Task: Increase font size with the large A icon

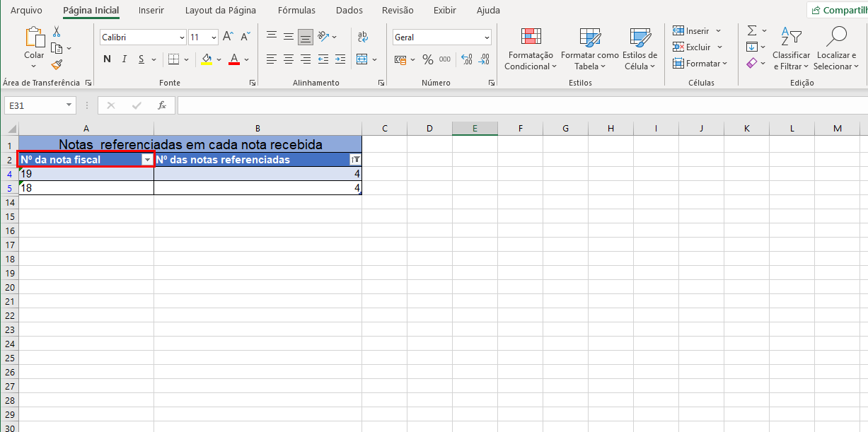Action: [228, 37]
